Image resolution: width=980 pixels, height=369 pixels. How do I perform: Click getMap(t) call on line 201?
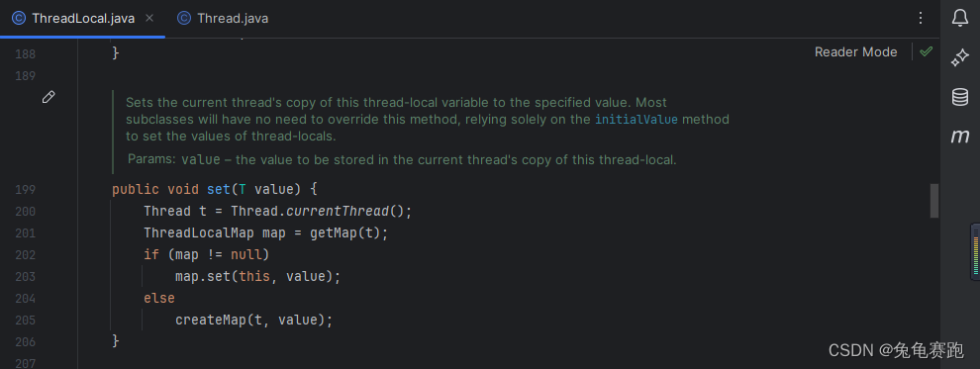click(x=345, y=232)
